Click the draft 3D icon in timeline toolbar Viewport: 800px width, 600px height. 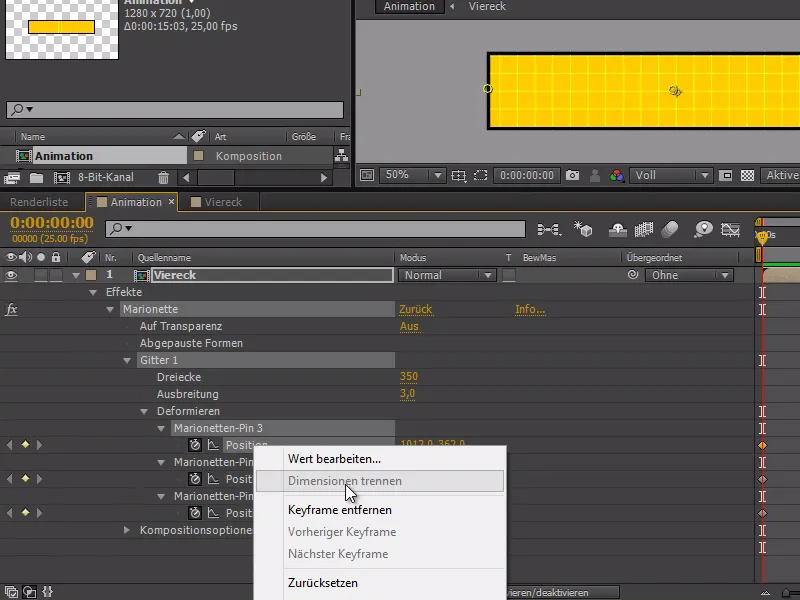(583, 229)
